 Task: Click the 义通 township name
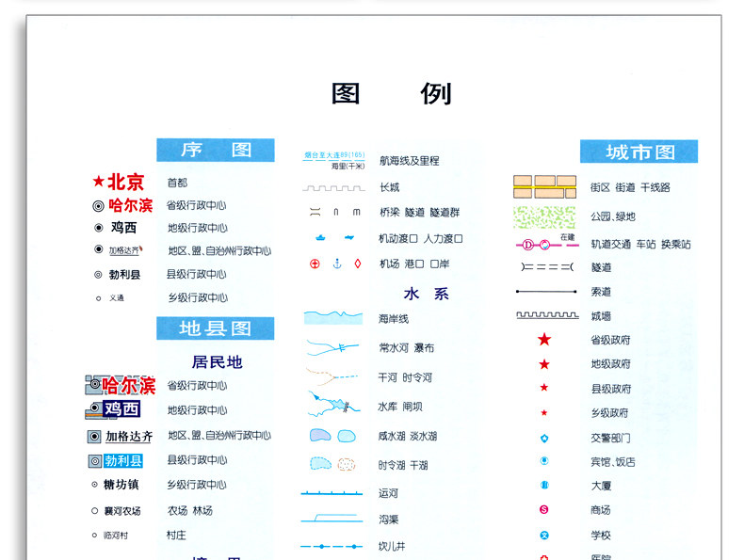(x=116, y=297)
